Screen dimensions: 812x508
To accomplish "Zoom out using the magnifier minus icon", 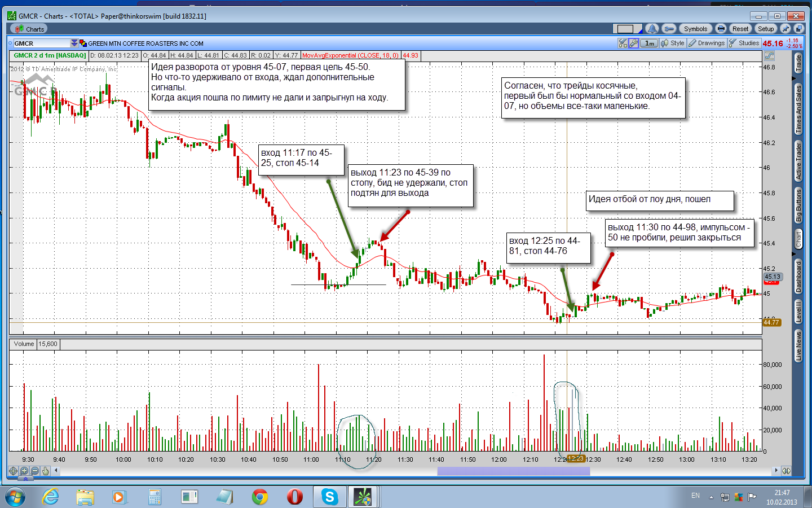I will click(35, 471).
